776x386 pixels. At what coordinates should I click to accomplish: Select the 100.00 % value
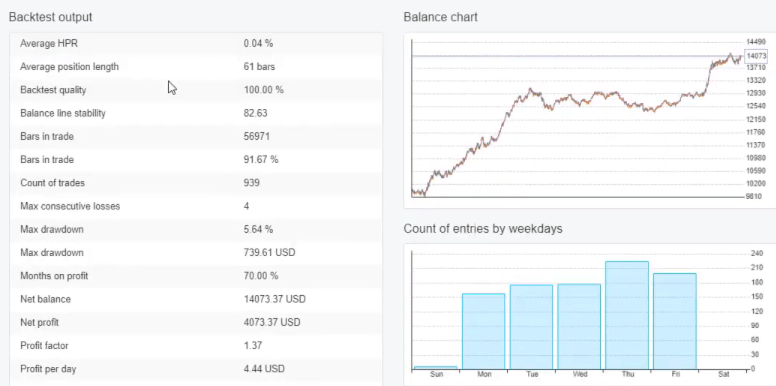coord(264,90)
